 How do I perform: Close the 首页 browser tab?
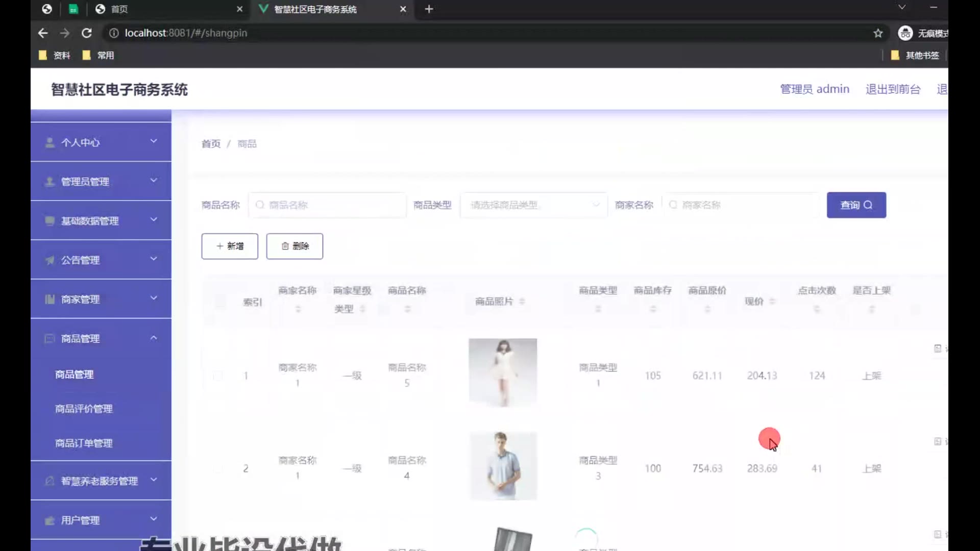tap(240, 9)
